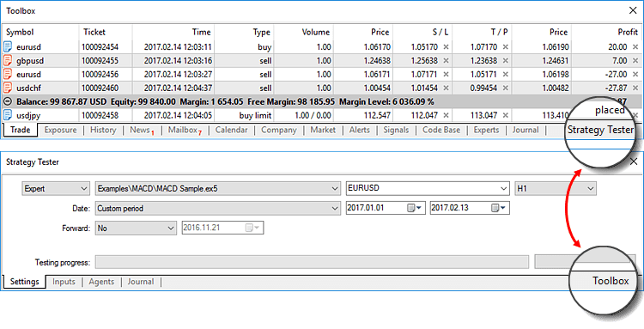
Task: Close the usdchf position with profit -27.87
Action: (635, 88)
